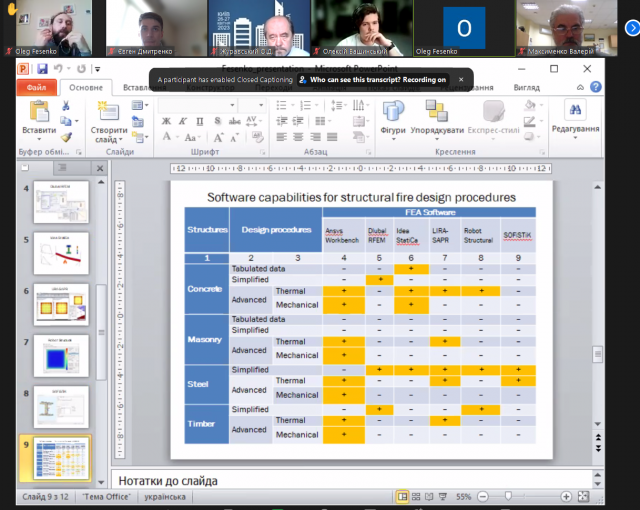Select the Вигляд ribbon tab

click(x=527, y=87)
